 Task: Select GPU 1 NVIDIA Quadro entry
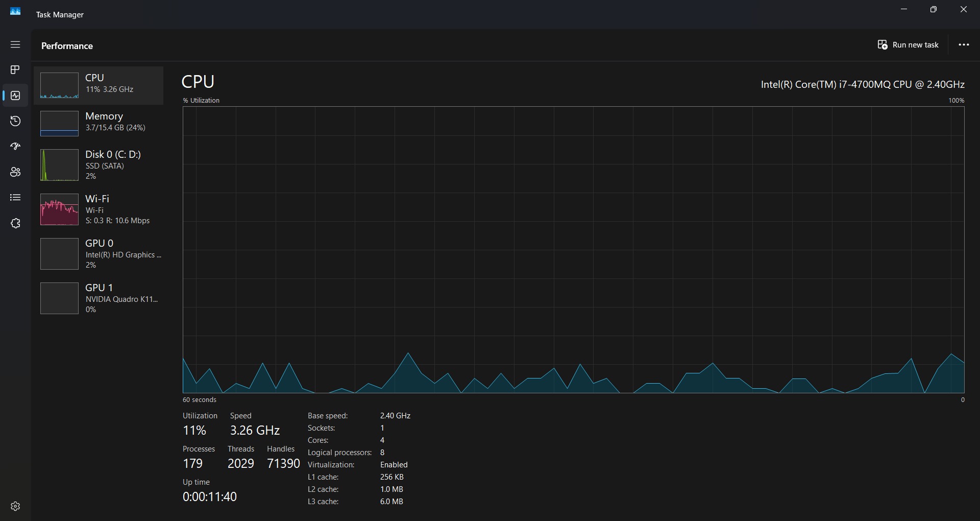point(99,298)
